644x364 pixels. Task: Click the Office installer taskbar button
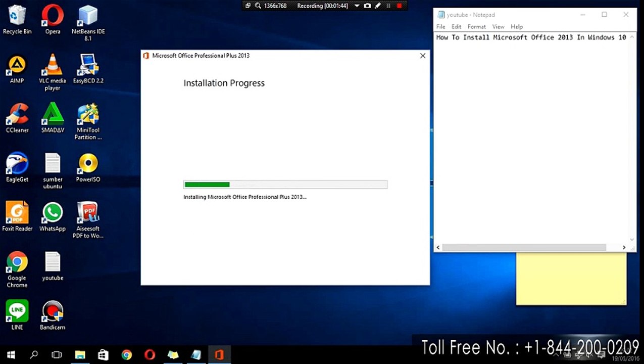219,355
